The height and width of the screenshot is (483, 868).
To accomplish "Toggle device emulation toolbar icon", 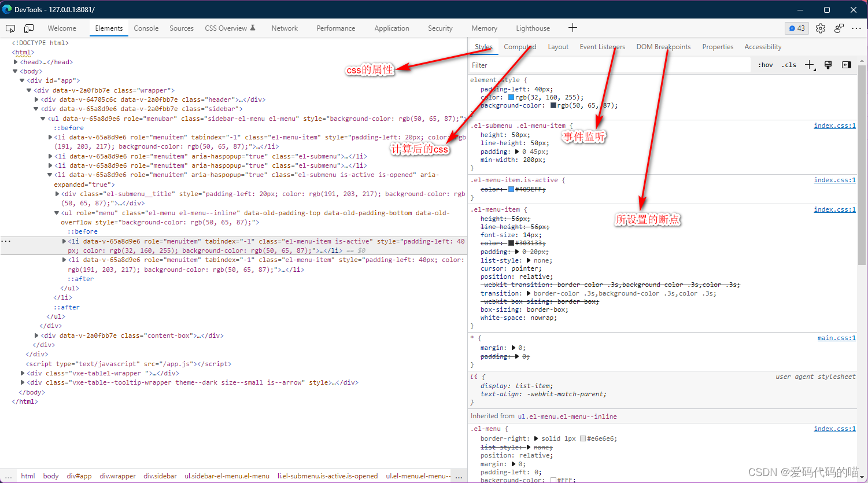I will pos(29,28).
